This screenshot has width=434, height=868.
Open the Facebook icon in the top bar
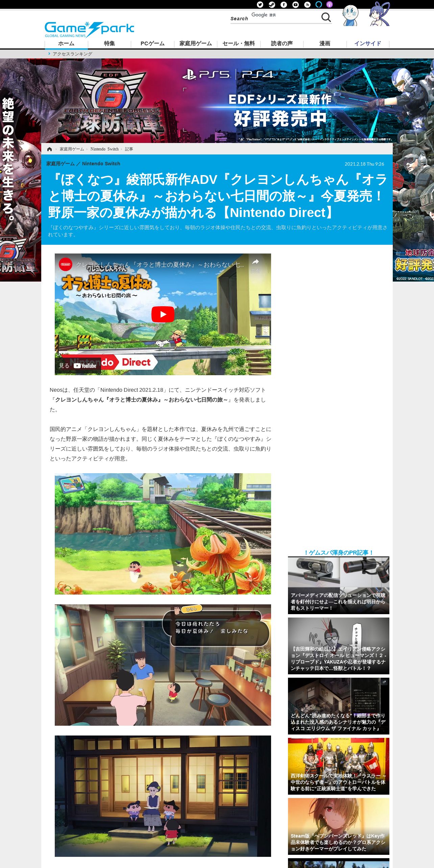(284, 4)
